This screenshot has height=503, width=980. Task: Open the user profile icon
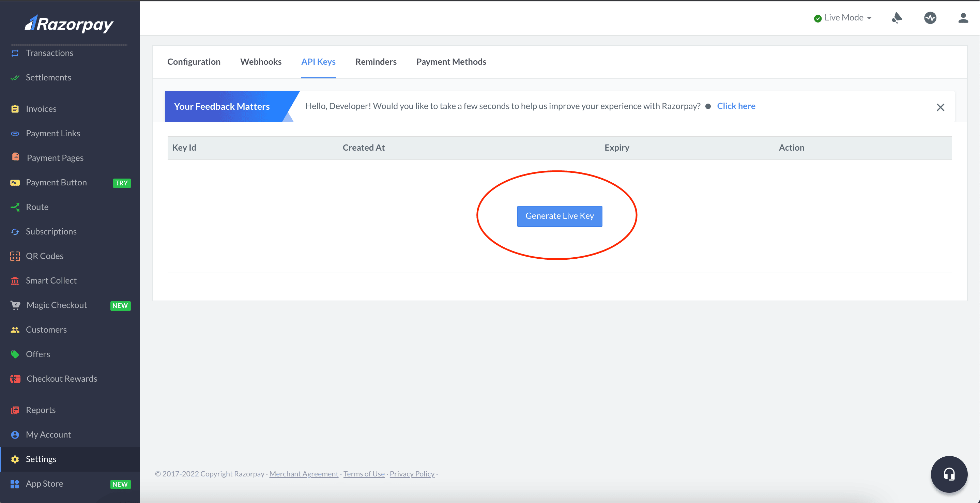(963, 18)
